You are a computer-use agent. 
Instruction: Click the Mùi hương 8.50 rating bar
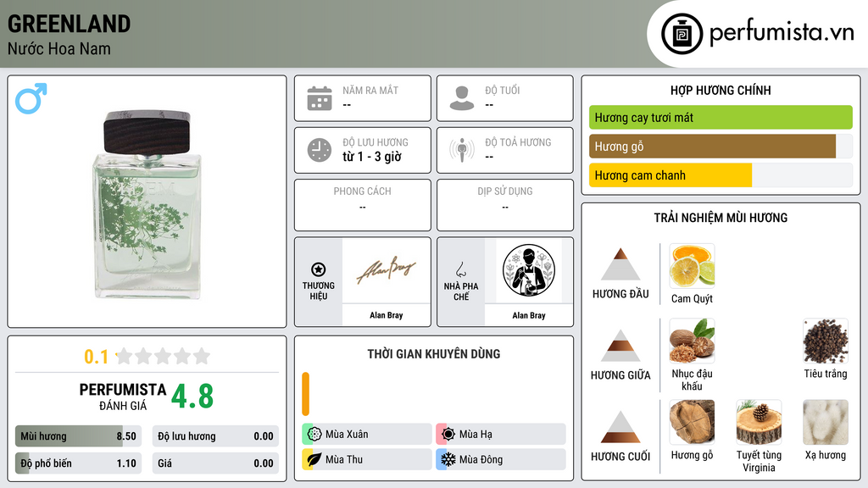point(79,436)
